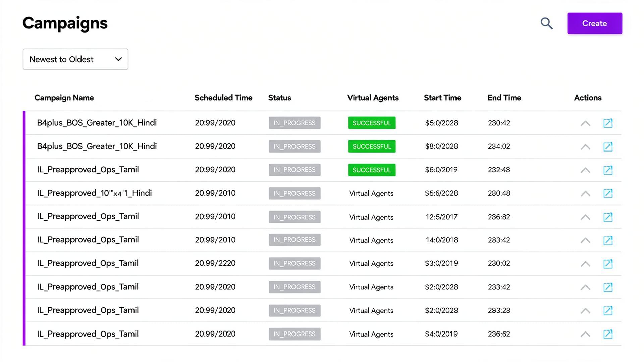This screenshot has width=644, height=362.
Task: Collapse the last IL_Preapproved_Ops_Tamil row
Action: point(585,334)
